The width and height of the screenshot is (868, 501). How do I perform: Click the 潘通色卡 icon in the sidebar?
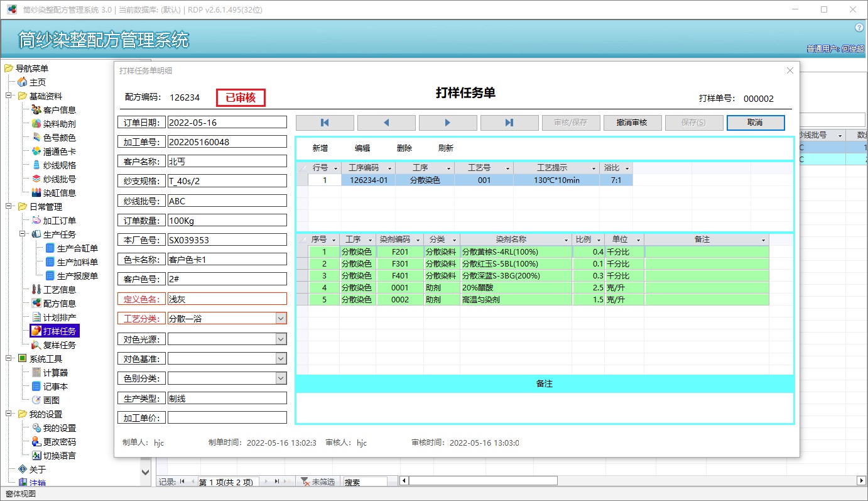[x=36, y=151]
